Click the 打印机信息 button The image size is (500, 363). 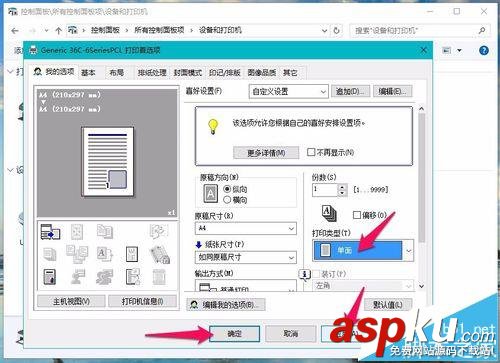tap(142, 302)
